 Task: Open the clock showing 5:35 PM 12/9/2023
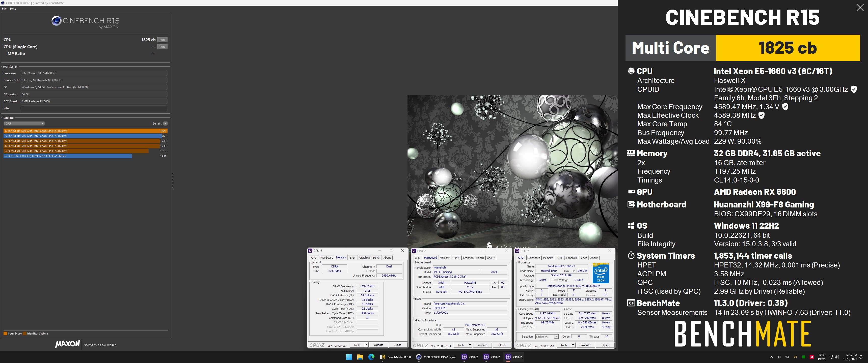pos(850,357)
